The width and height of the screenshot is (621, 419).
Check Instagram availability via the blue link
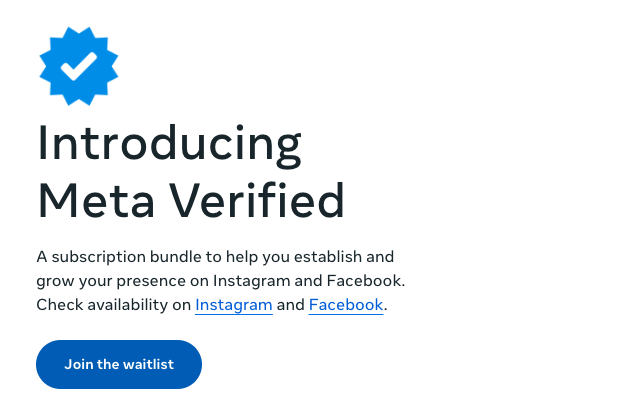234,305
